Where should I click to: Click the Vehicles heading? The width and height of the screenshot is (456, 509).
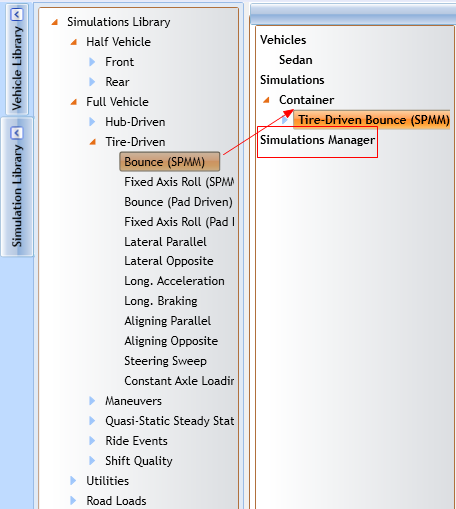pos(283,40)
